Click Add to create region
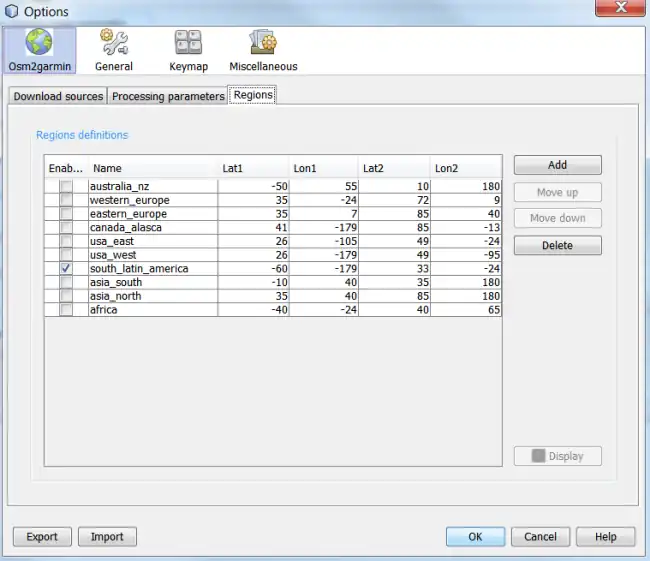 (557, 165)
